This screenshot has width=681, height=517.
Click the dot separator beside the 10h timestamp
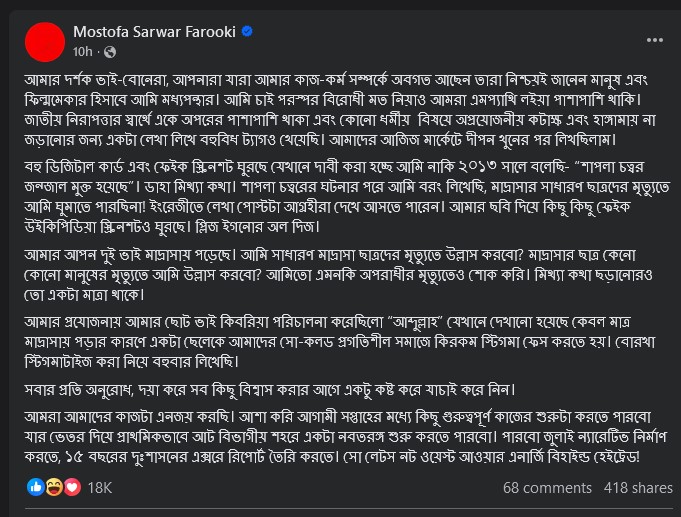coord(98,52)
